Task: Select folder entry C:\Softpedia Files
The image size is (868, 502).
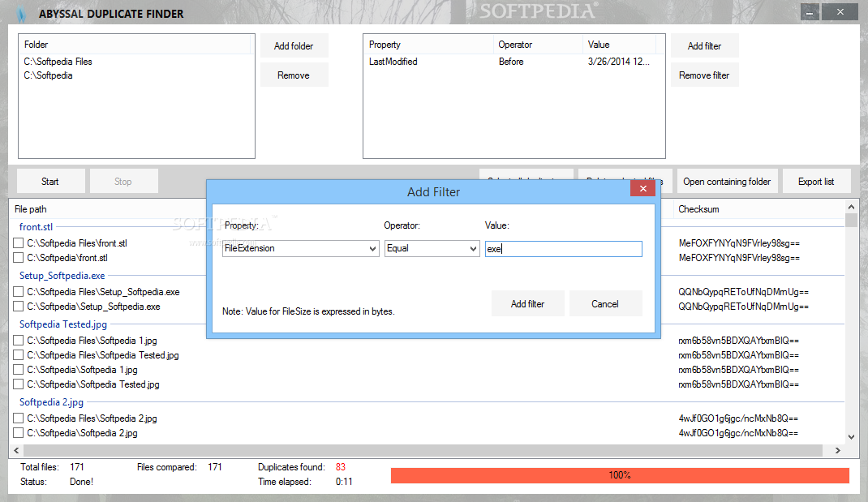Action: (58, 62)
